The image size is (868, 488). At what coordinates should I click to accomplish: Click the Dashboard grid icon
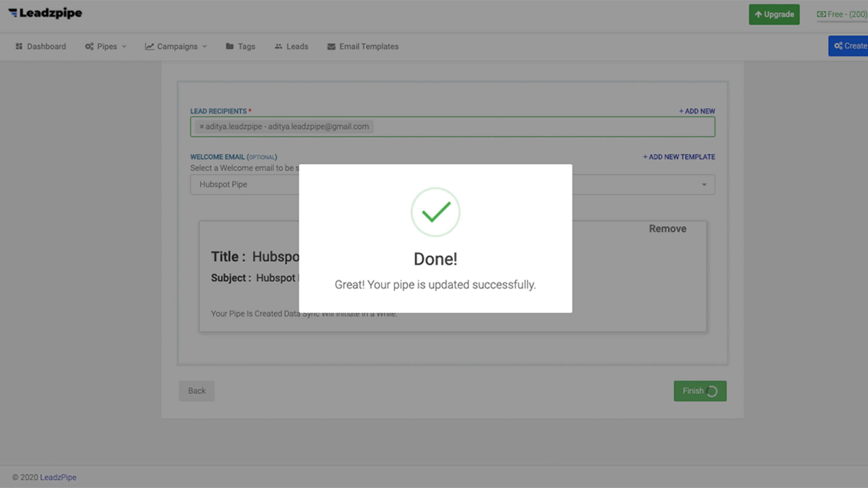(19, 46)
